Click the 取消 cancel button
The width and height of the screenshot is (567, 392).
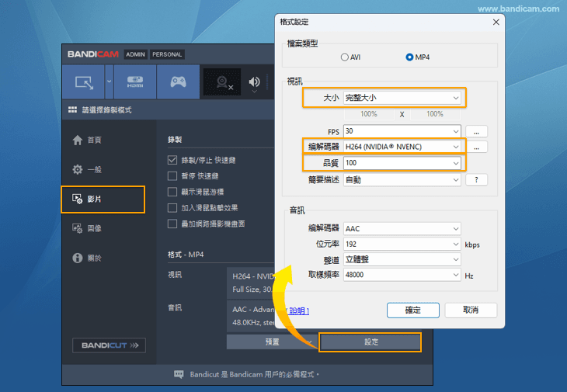click(471, 310)
